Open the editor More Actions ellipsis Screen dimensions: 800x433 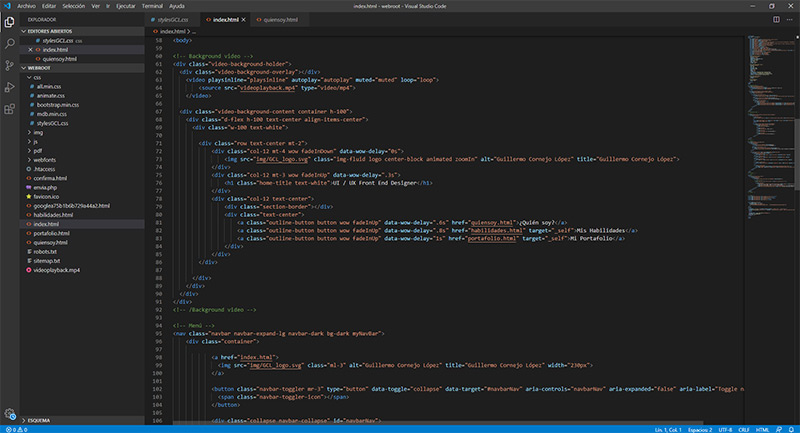789,19
